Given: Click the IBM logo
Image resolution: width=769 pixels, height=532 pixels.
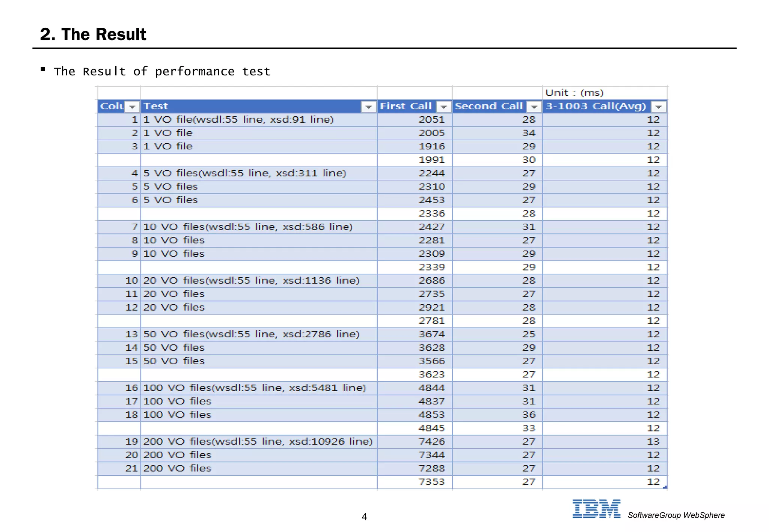Looking at the screenshot, I should (596, 509).
